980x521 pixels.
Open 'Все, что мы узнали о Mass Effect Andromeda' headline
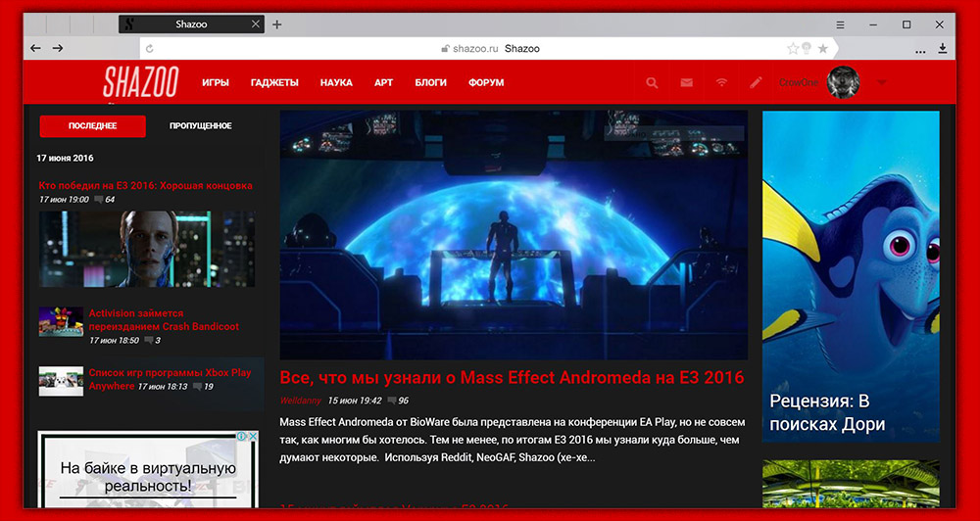tap(512, 377)
